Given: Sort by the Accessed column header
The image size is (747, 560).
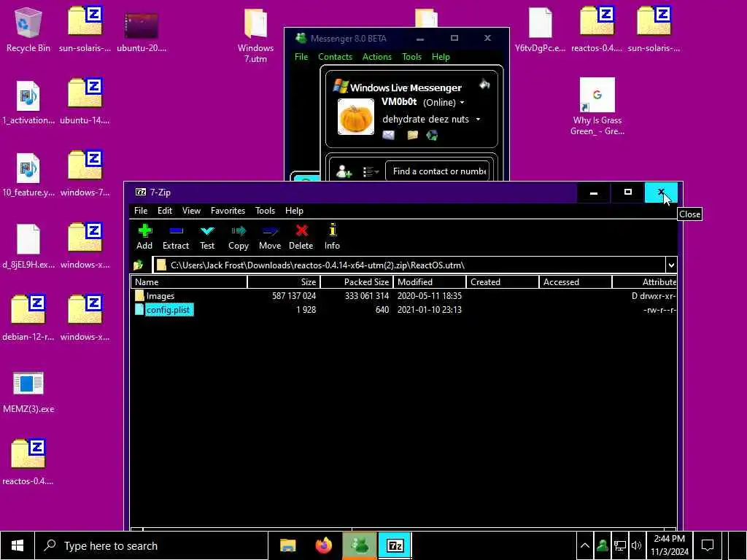Looking at the screenshot, I should [x=576, y=282].
